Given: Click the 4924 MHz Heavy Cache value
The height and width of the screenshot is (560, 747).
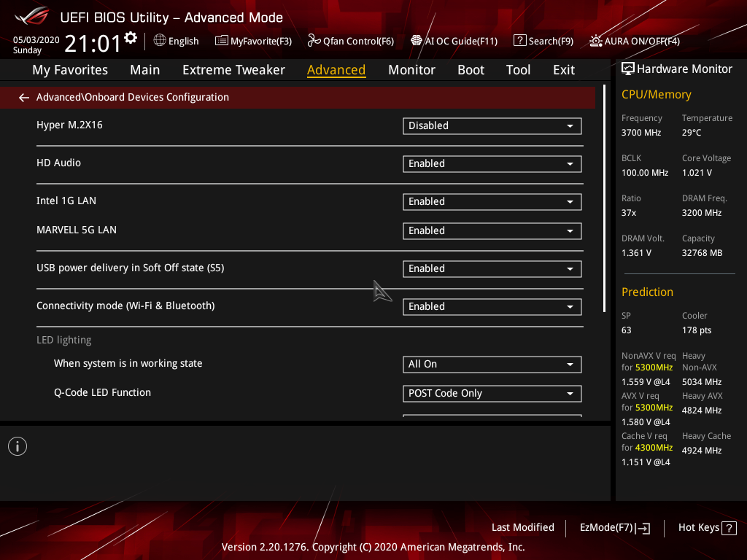Looking at the screenshot, I should tap(701, 451).
